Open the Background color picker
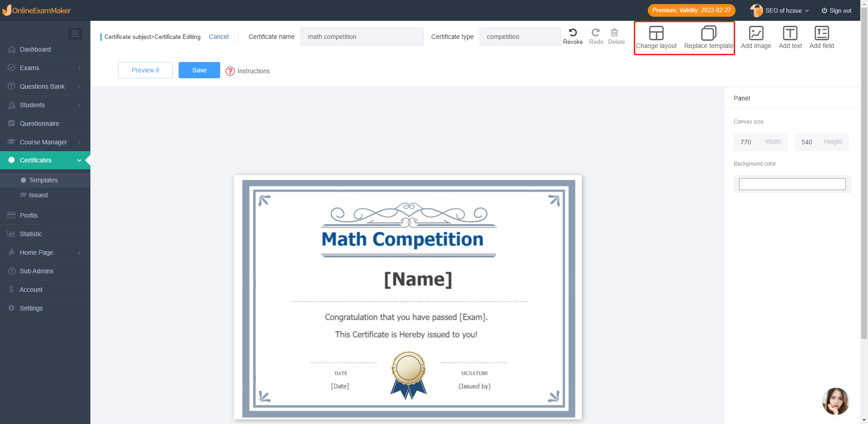 (x=792, y=184)
